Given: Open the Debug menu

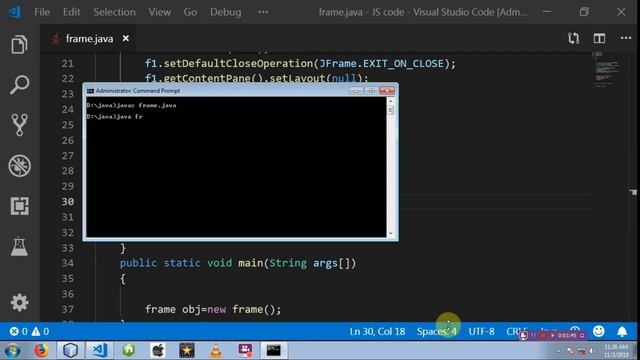Looking at the screenshot, I should tap(226, 12).
